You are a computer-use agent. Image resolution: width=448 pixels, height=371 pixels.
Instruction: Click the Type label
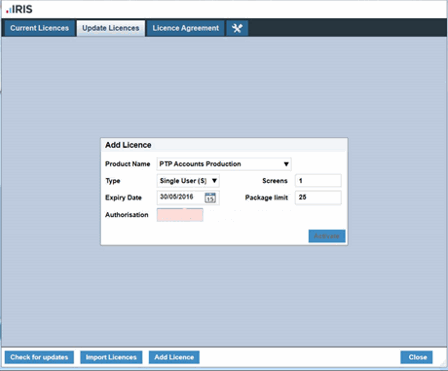coord(113,181)
